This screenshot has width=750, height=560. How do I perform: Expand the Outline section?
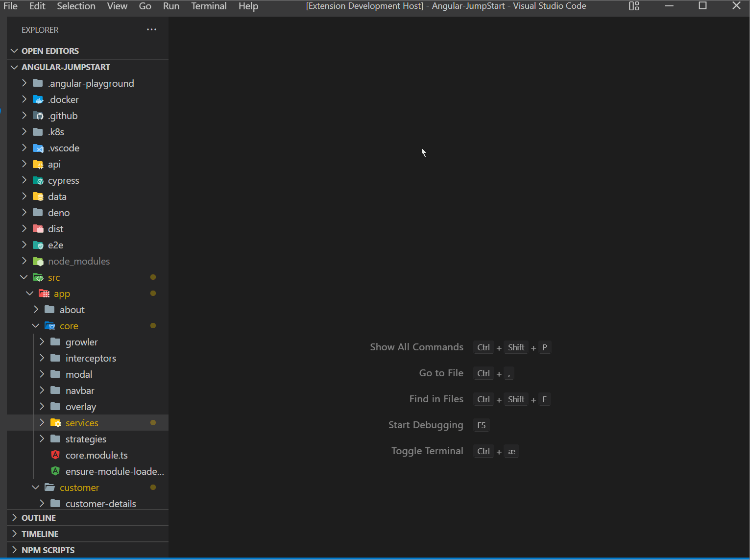tap(14, 518)
